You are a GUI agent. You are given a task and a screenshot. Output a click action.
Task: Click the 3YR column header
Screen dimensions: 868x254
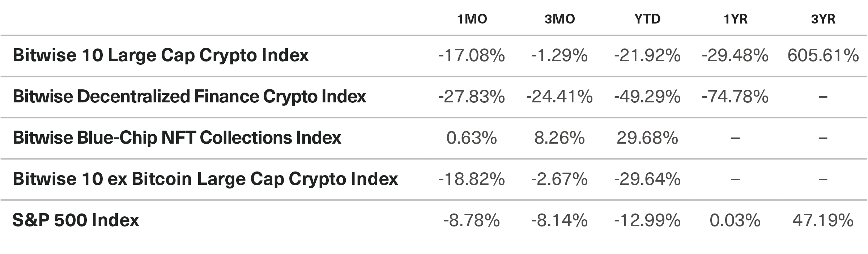coord(823,19)
